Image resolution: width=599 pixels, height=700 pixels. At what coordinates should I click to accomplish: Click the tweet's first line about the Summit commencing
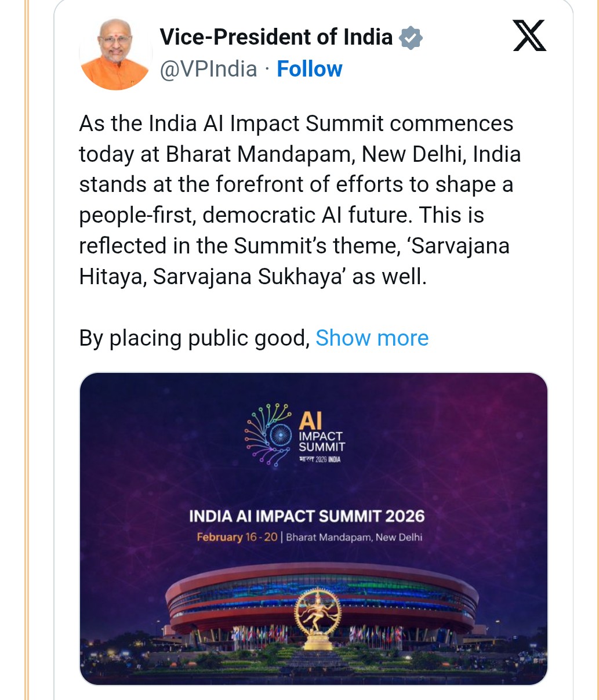tap(296, 124)
